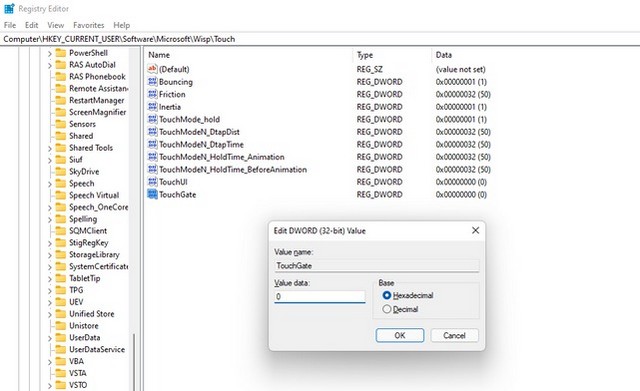Expand the VBA key
Image resolution: width=640 pixels, height=391 pixels.
[49, 362]
